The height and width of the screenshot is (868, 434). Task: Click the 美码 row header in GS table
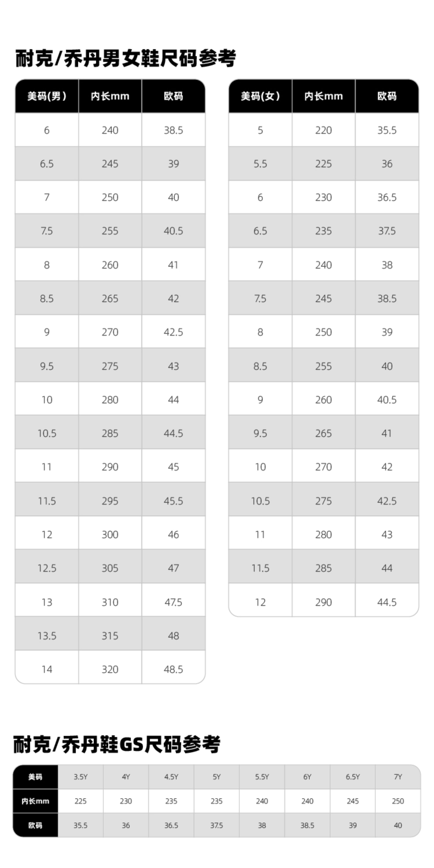point(35,777)
